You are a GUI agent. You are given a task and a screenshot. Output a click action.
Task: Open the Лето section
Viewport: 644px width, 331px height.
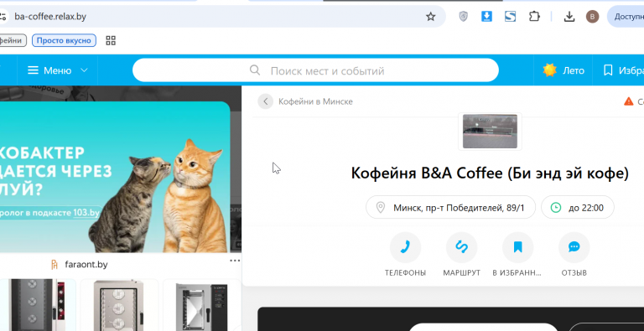(563, 70)
